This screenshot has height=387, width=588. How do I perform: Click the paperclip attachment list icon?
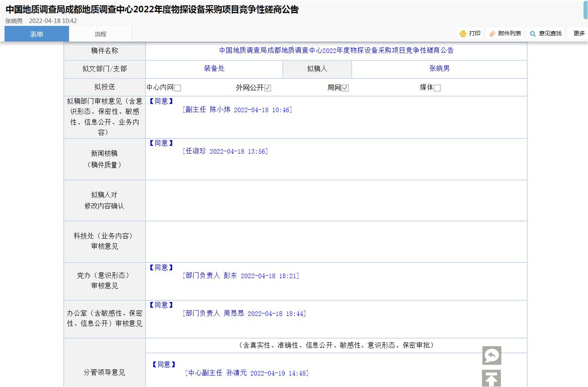click(492, 34)
